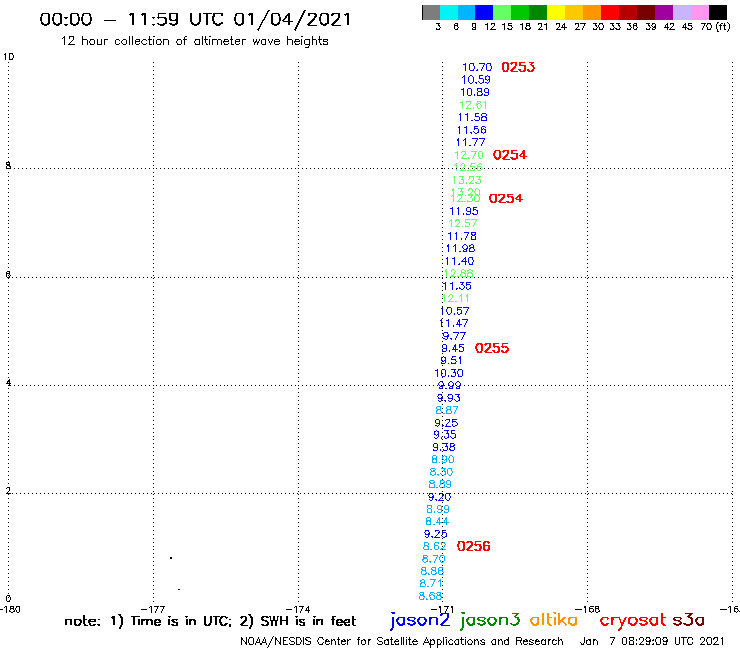Click the red time label 0255
Screen dimensions: 740x650
[492, 348]
